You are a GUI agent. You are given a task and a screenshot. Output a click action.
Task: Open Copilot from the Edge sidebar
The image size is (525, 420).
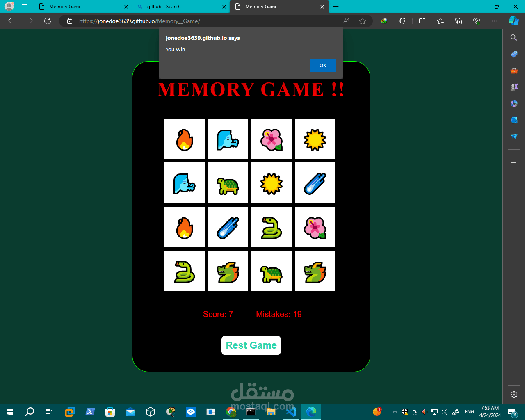[x=514, y=21]
